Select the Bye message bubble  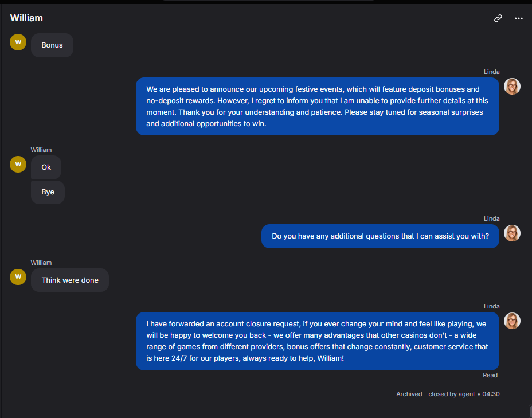point(48,192)
